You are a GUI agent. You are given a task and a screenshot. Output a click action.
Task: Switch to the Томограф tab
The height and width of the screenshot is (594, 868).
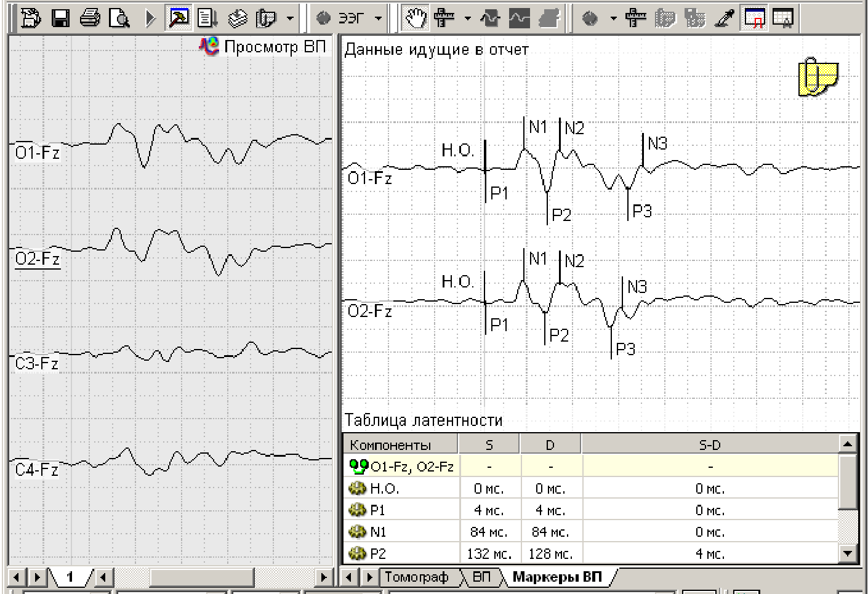(417, 577)
